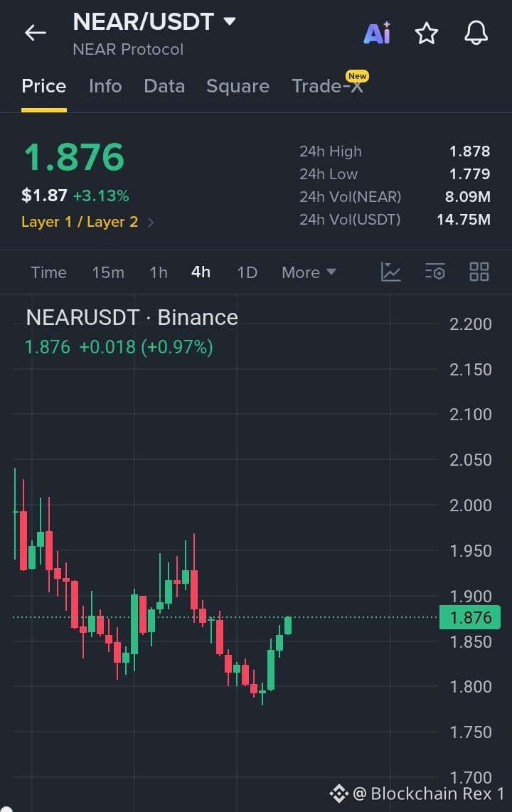Select the Time chart interval

(48, 272)
